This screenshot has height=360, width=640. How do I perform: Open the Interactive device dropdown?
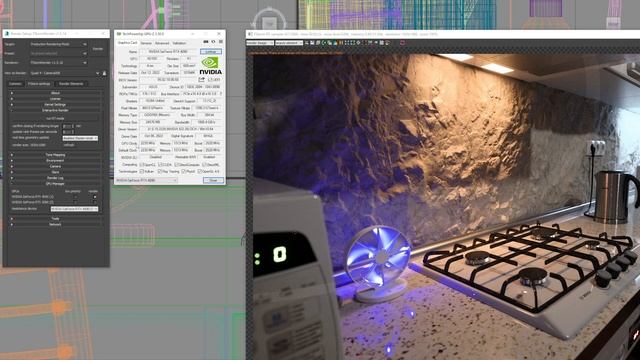[74, 209]
